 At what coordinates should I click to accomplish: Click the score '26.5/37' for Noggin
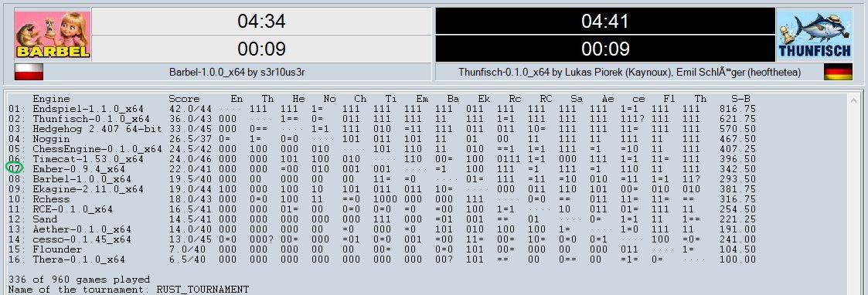pyautogui.click(x=190, y=139)
